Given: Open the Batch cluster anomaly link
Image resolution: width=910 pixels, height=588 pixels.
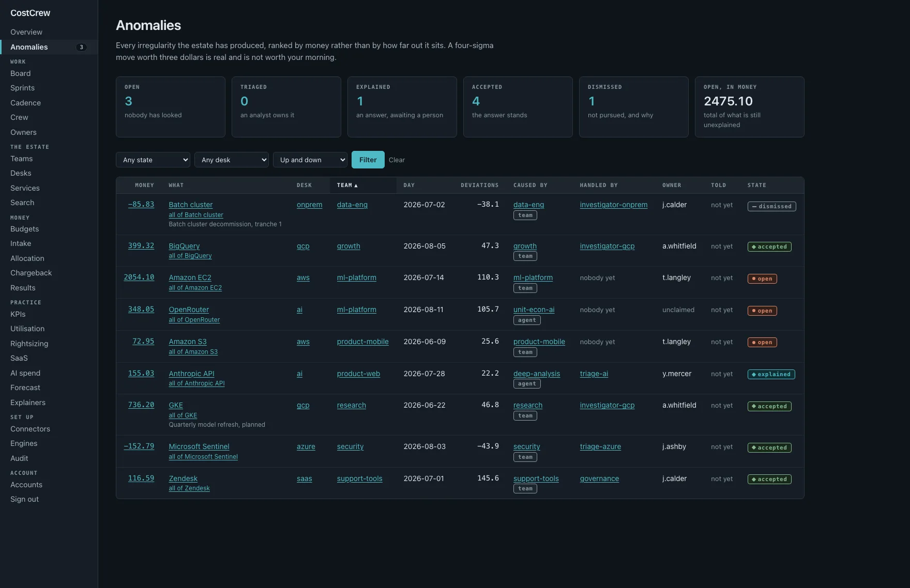Looking at the screenshot, I should (190, 205).
